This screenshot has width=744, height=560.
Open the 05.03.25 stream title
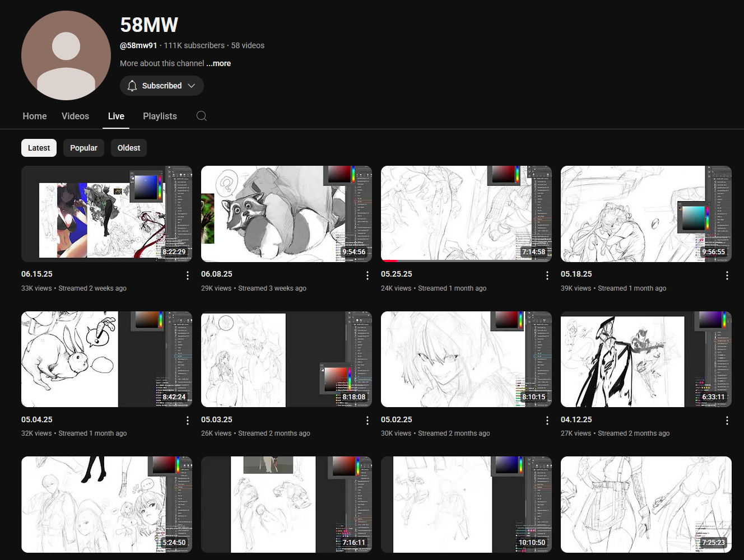point(217,419)
